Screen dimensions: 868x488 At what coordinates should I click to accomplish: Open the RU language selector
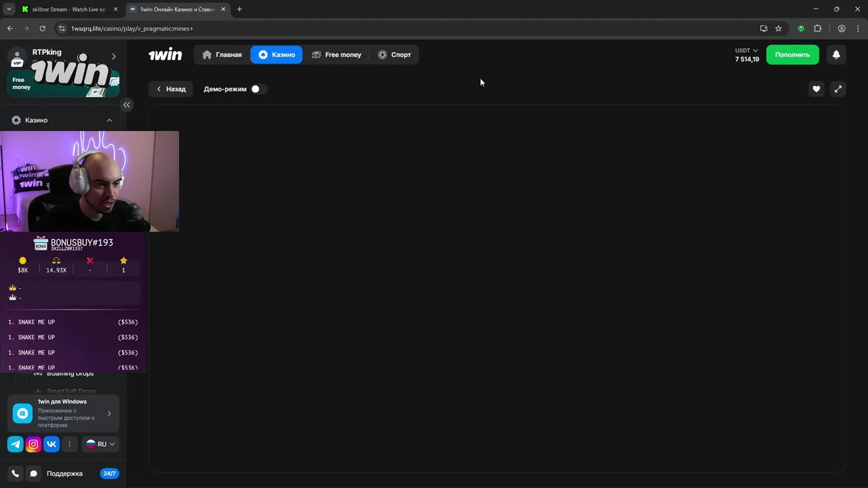(100, 445)
